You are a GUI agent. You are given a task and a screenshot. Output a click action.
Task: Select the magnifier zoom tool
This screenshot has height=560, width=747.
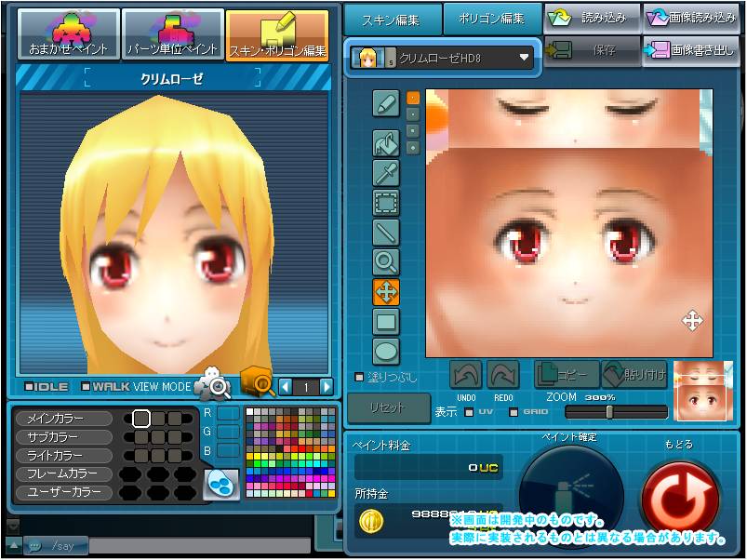coord(386,262)
